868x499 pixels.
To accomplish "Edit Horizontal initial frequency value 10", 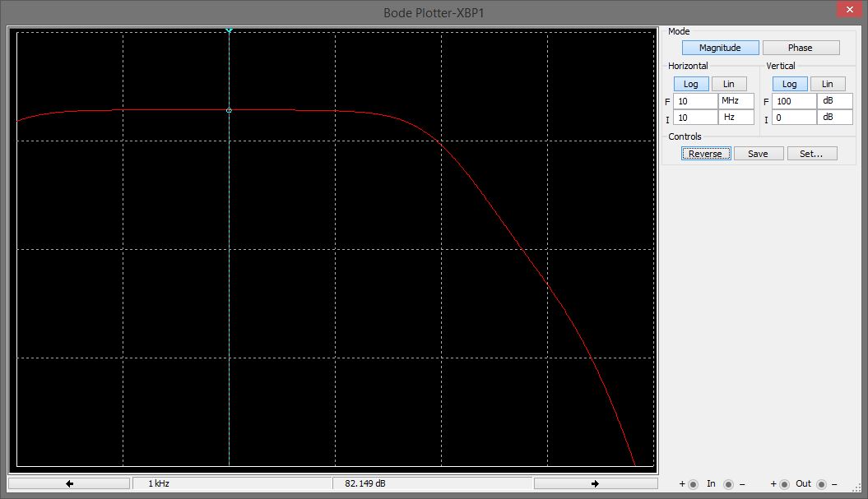I will tap(695, 118).
